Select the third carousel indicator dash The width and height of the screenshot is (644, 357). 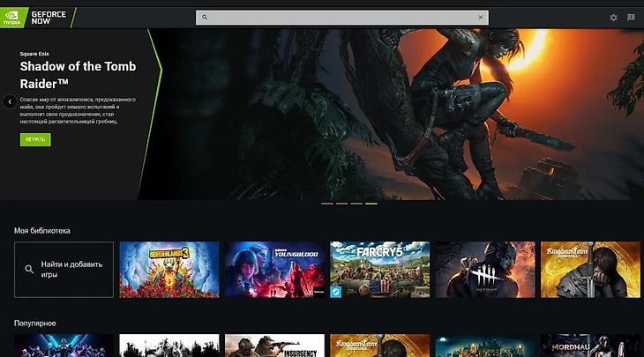click(x=356, y=204)
